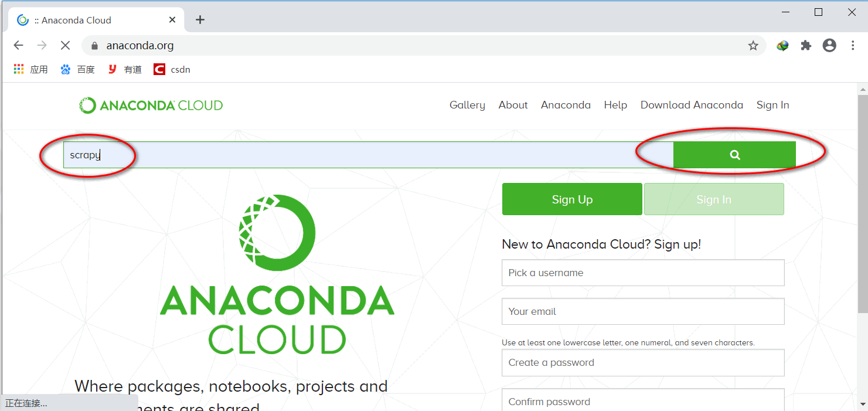The height and width of the screenshot is (411, 868).
Task: Click the browser forward arrow
Action: coord(42,45)
